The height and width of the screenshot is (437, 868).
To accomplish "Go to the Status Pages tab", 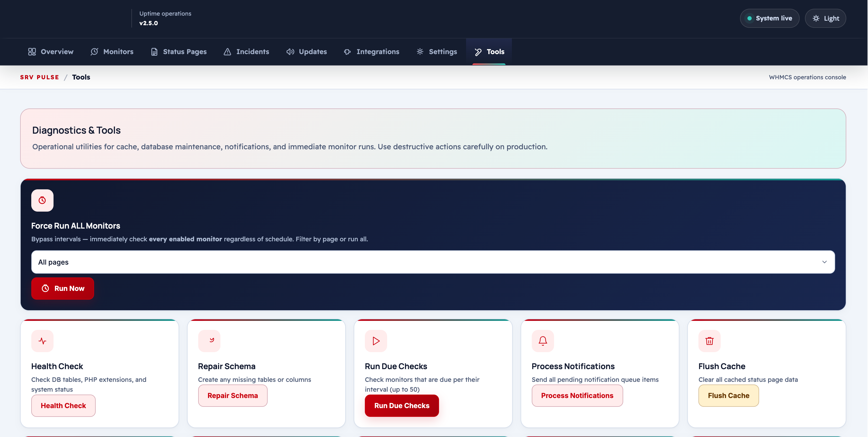I will (x=179, y=52).
